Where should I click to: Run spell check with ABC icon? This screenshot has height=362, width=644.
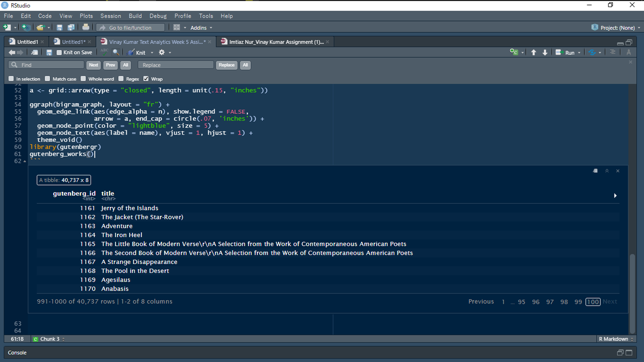(105, 52)
